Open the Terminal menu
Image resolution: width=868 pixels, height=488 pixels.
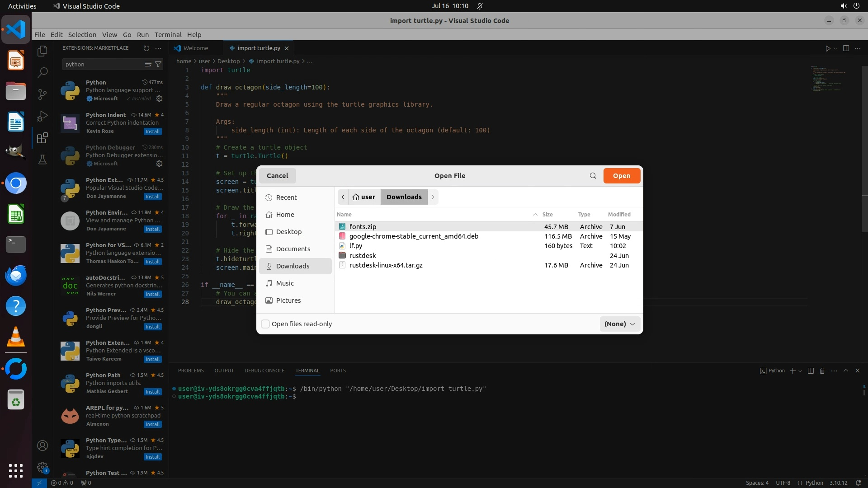[168, 35]
